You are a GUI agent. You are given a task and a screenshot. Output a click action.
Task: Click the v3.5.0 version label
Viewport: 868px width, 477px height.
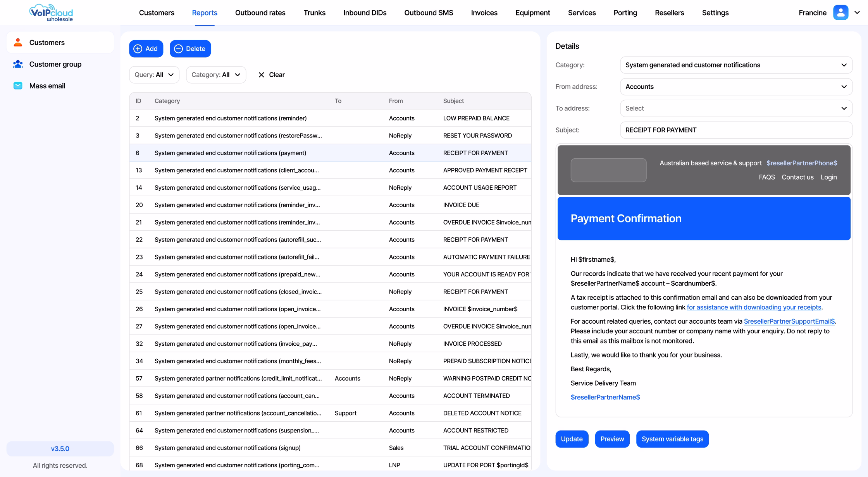point(60,449)
